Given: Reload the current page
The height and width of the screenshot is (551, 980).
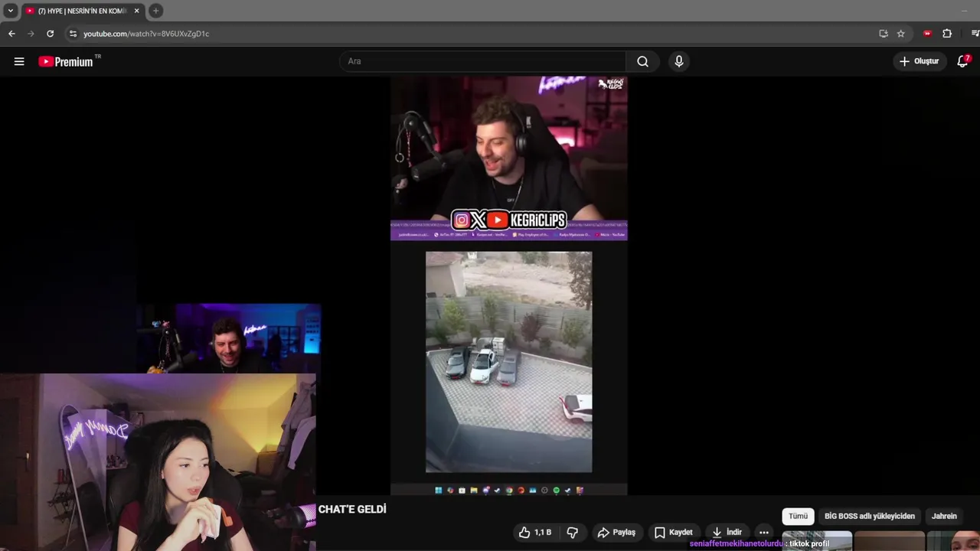Looking at the screenshot, I should [x=50, y=34].
